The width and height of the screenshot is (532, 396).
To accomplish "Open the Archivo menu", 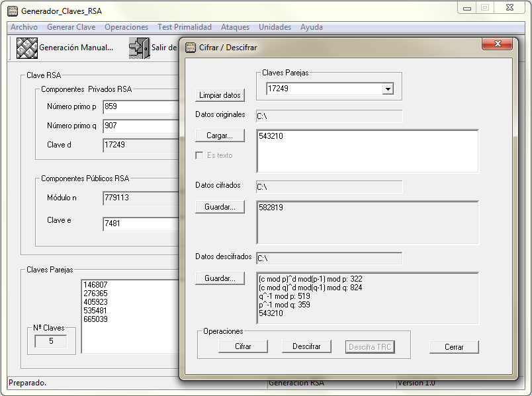I will point(24,27).
